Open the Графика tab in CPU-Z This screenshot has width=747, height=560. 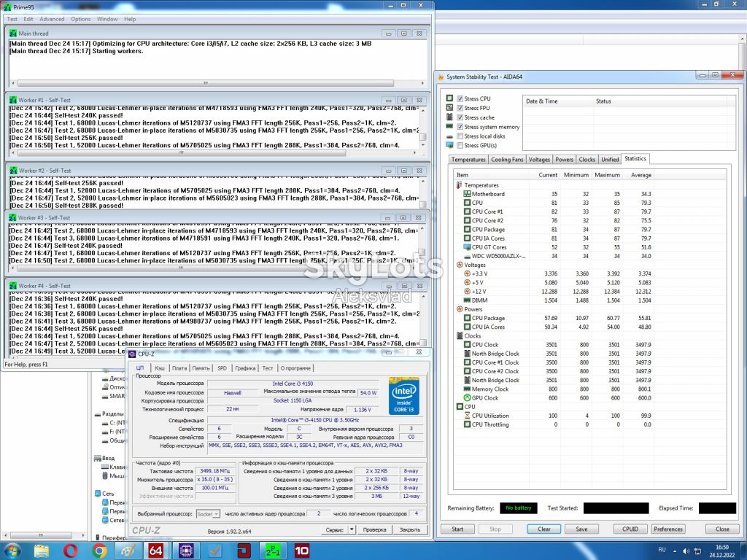click(x=245, y=368)
